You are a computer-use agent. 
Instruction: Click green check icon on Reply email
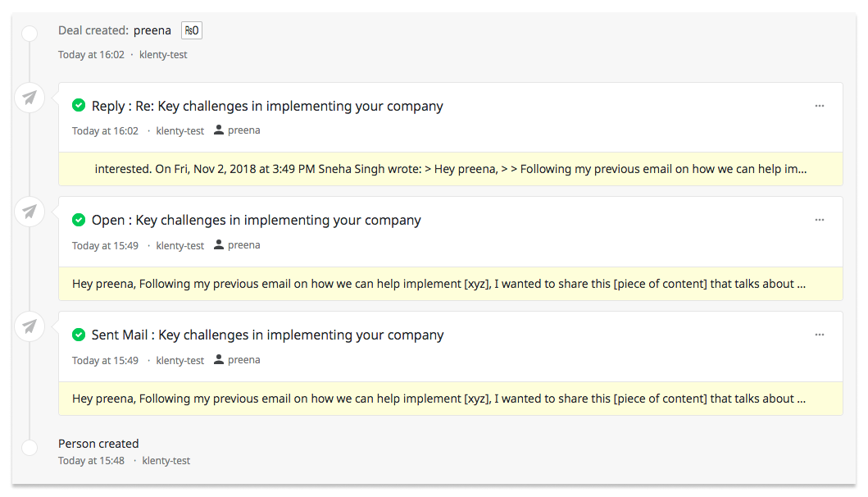(79, 106)
